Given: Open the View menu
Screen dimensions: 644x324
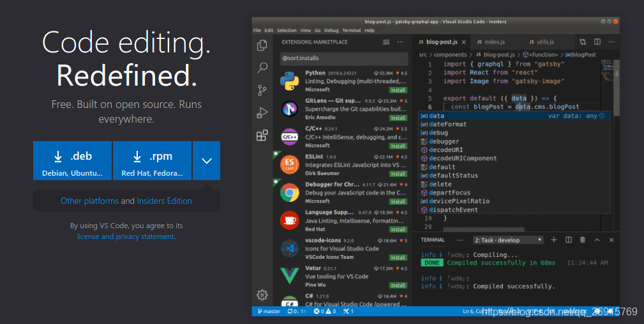Looking at the screenshot, I should (306, 31).
